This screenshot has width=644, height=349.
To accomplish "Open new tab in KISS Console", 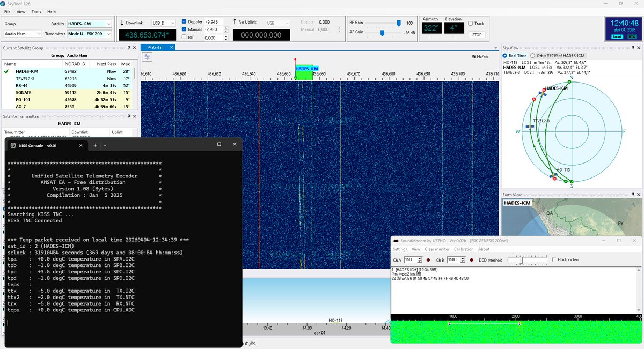I will [x=95, y=145].
